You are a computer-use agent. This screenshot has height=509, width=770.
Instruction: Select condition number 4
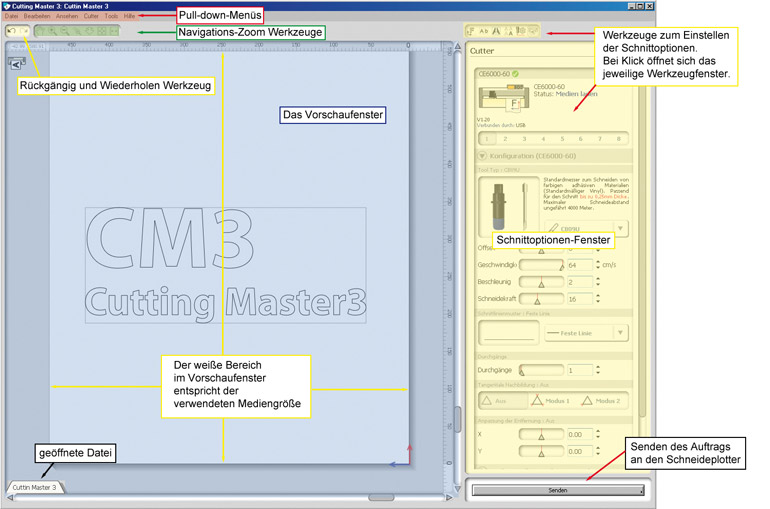coord(543,139)
